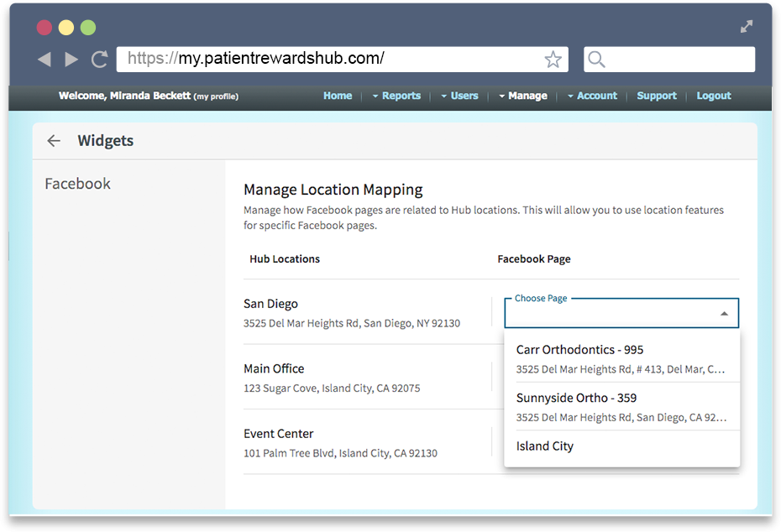Click the 101 Palm Tree Blvd address
Viewport: 781px width, 532px height.
pyautogui.click(x=340, y=453)
